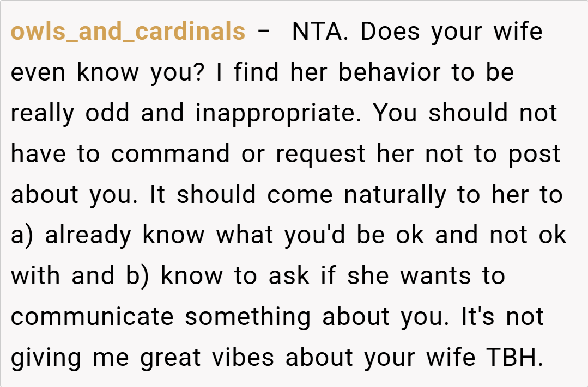Open the owls_and_cardinals user profile link
Screen dimensions: 588x387
tap(128, 32)
